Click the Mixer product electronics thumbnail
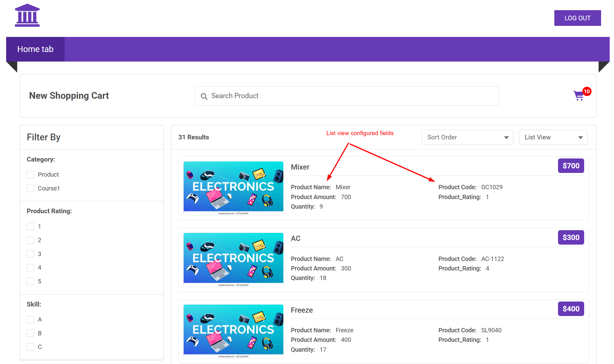Screen dimensions: 614x364 point(233,188)
